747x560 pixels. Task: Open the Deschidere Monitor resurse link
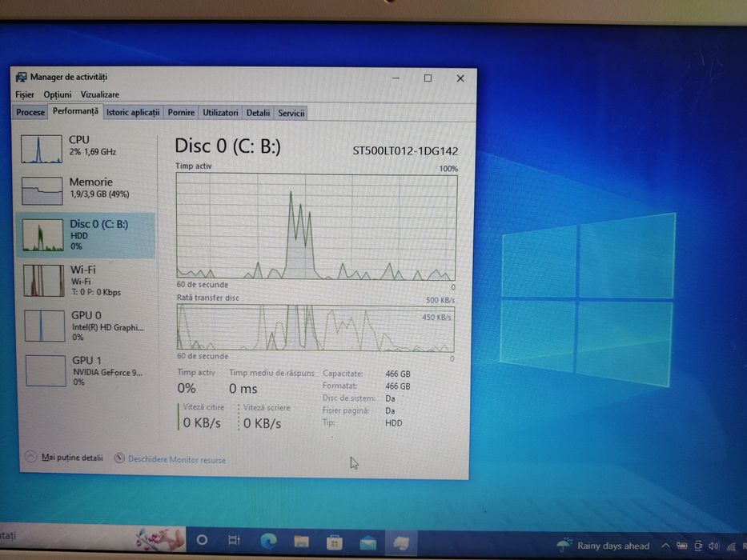177,459
